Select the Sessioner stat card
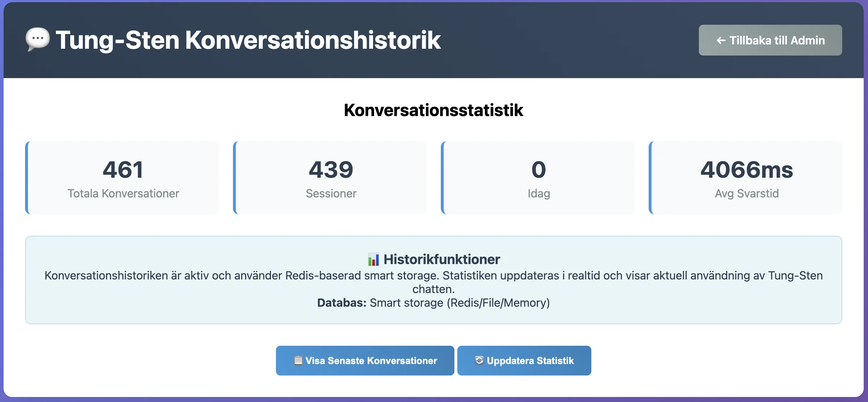Viewport: 868px width, 402px height. pos(330,178)
